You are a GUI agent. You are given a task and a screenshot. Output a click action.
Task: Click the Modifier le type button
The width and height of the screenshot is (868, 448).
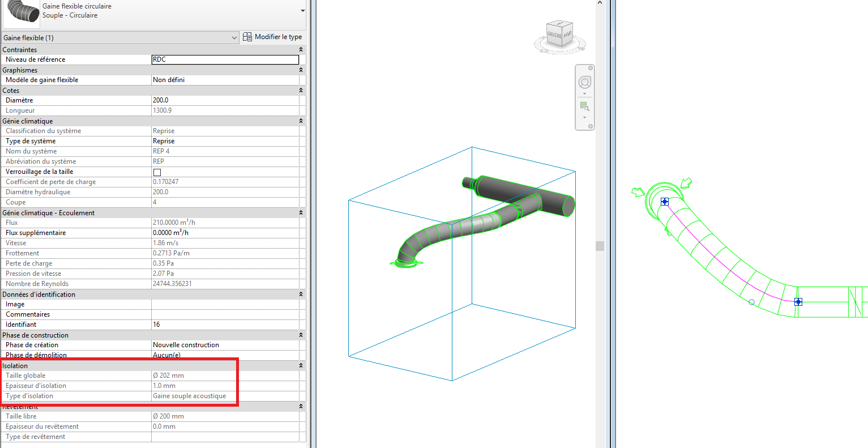coord(272,37)
